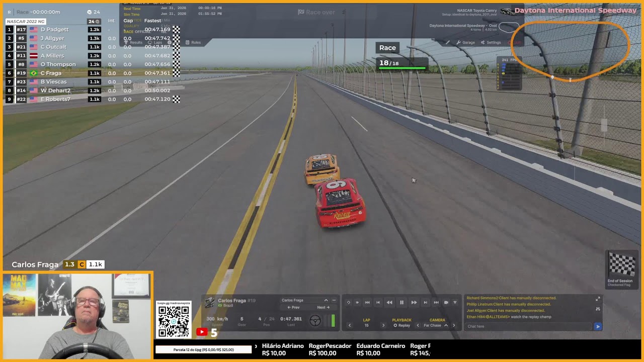Open the Rules tab
This screenshot has width=644, height=362.
193,42
